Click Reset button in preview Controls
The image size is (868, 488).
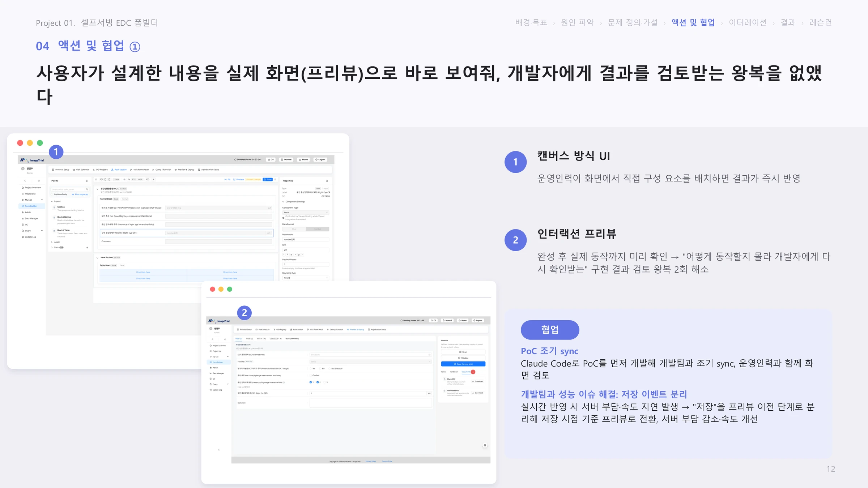click(x=463, y=352)
